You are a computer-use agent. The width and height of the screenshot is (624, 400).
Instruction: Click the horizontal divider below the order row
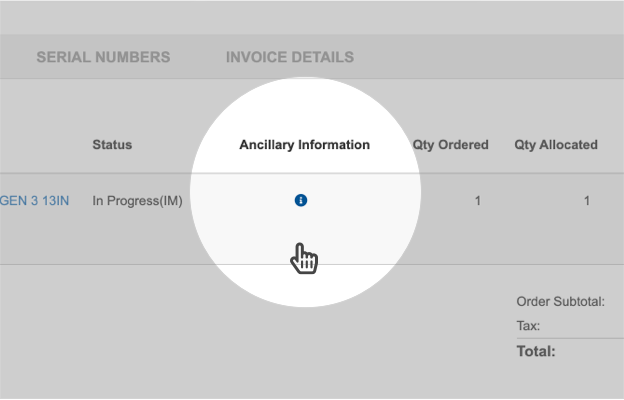click(100, 265)
